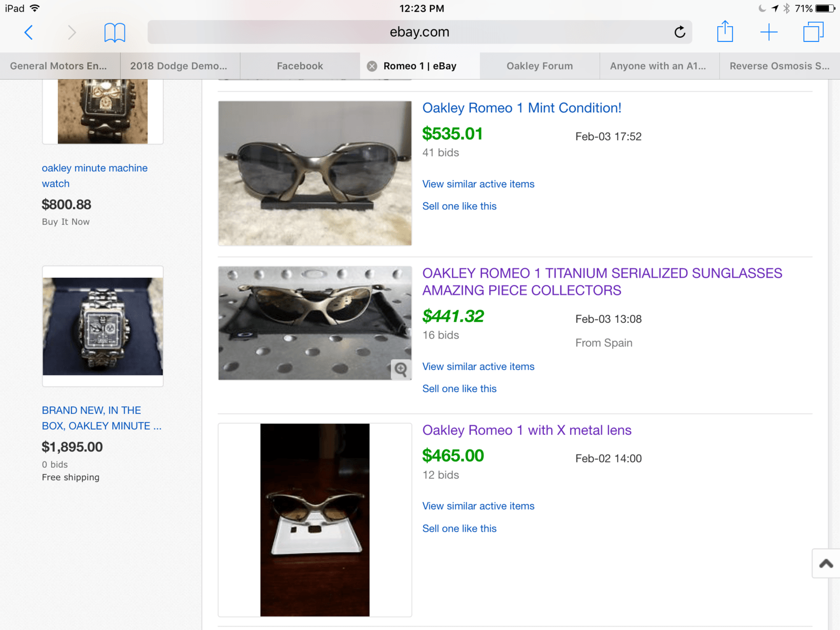Screen dimensions: 840x630
Task: Open the bookmarks book icon
Action: pyautogui.click(x=114, y=33)
